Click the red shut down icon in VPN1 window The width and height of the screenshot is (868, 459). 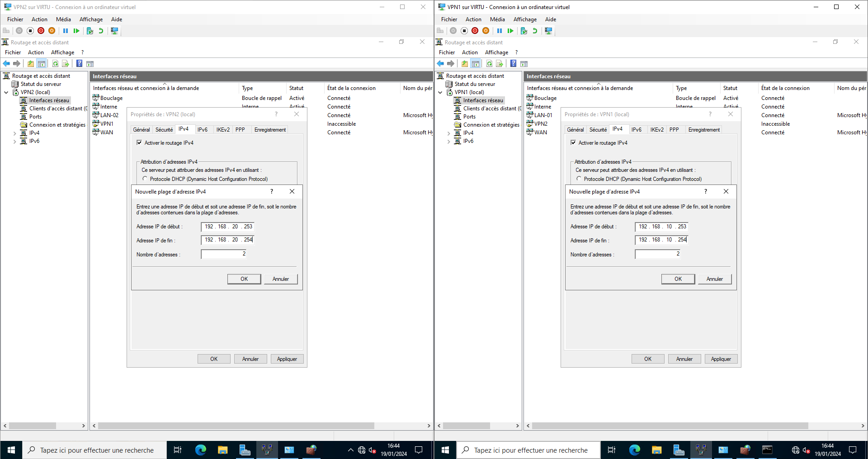pyautogui.click(x=475, y=31)
